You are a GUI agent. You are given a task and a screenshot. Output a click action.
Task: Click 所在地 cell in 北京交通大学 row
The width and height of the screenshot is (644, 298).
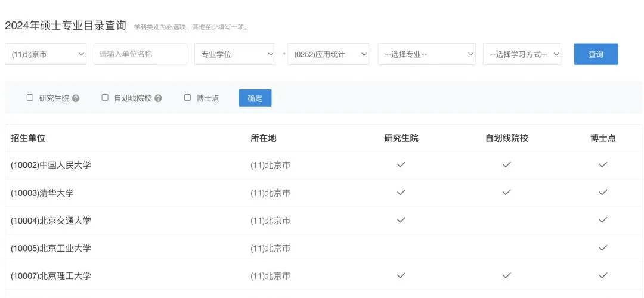coord(270,221)
